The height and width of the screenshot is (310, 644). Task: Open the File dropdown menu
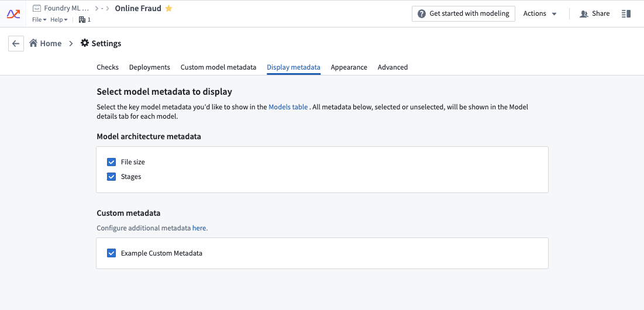[39, 20]
